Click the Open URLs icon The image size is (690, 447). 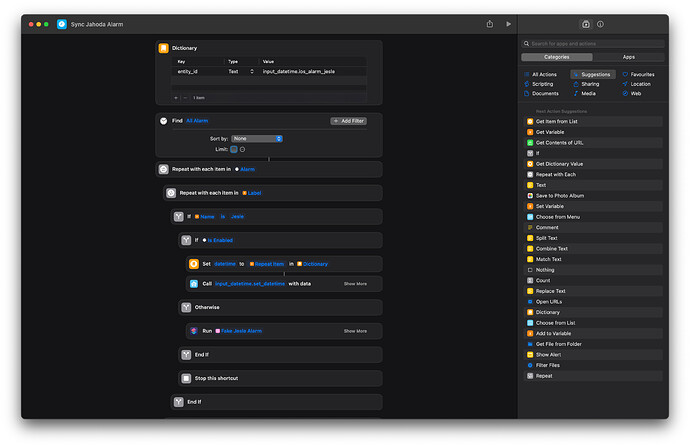[530, 302]
